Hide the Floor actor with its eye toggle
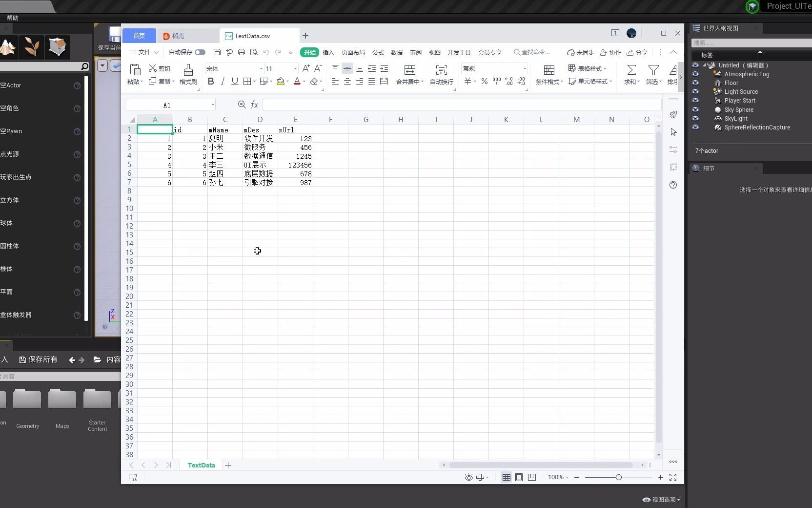 coord(696,83)
